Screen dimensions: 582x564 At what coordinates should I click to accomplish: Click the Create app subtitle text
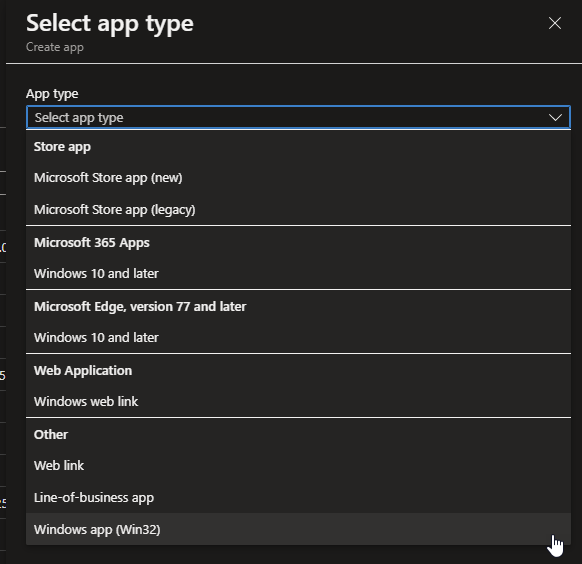click(x=55, y=47)
